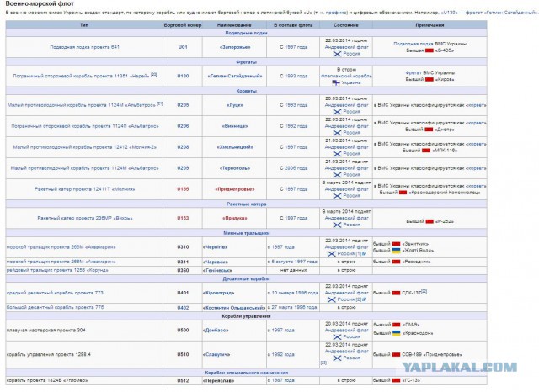This screenshot has height=392, width=539.
Task: Click the «нет данных» cell in Генічеськ row
Action: point(293,270)
